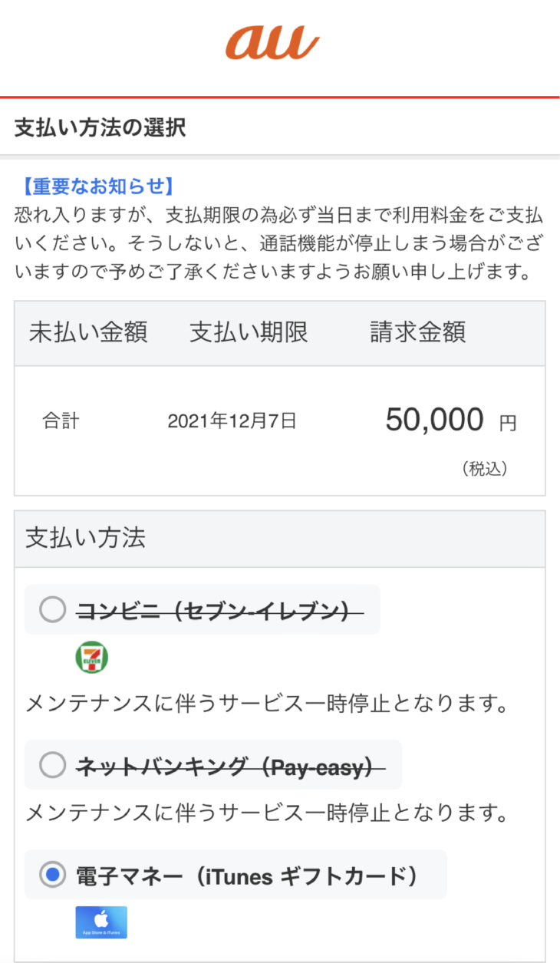The height and width of the screenshot is (963, 560).
Task: Click the 支払い期限 column header
Action: (x=249, y=332)
